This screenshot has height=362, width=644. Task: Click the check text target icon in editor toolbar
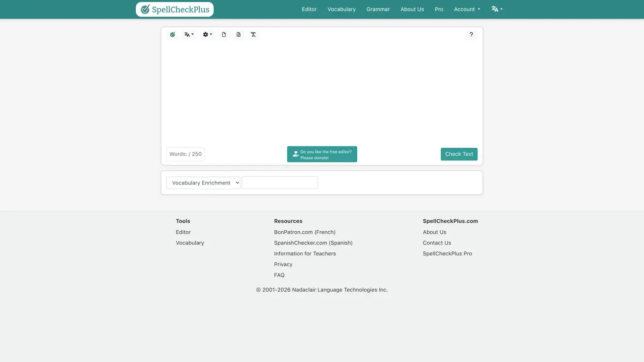[x=173, y=35]
